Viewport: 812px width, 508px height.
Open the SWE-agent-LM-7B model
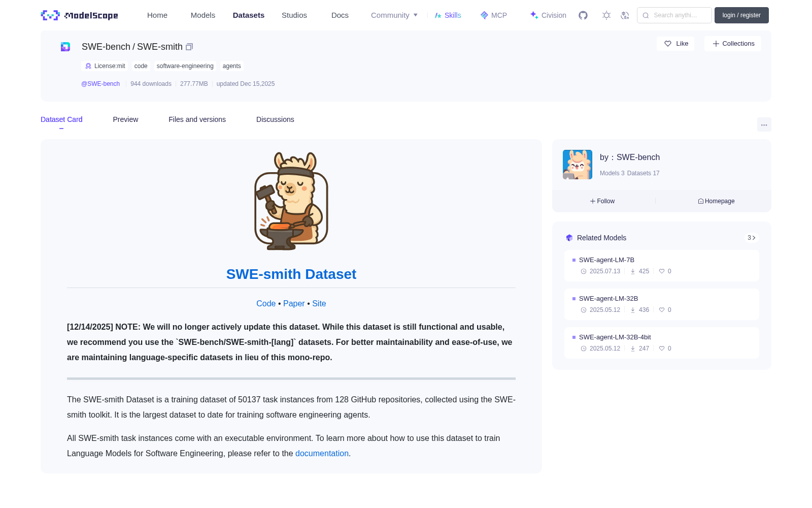(606, 260)
